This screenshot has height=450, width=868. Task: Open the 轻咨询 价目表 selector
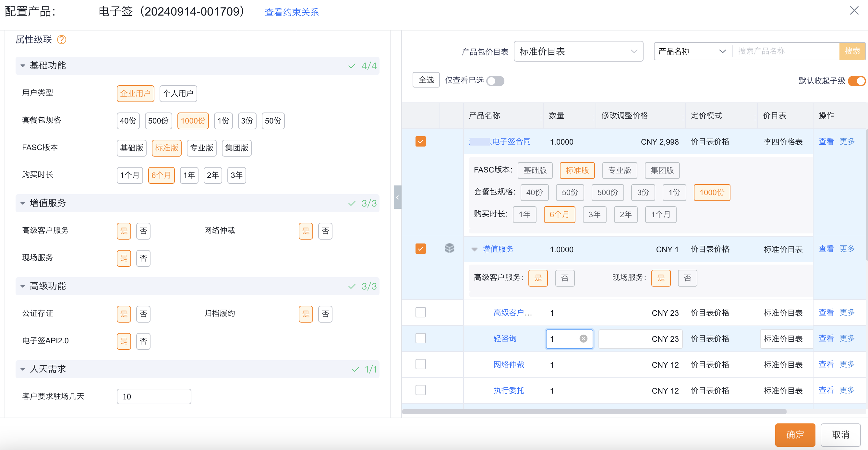coord(786,339)
